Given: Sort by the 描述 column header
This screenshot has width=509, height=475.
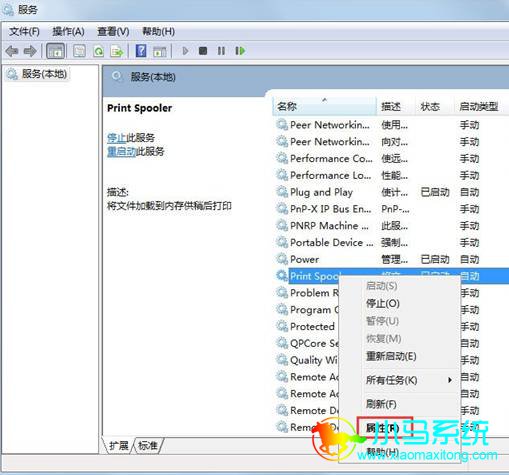Looking at the screenshot, I should 396,106.
